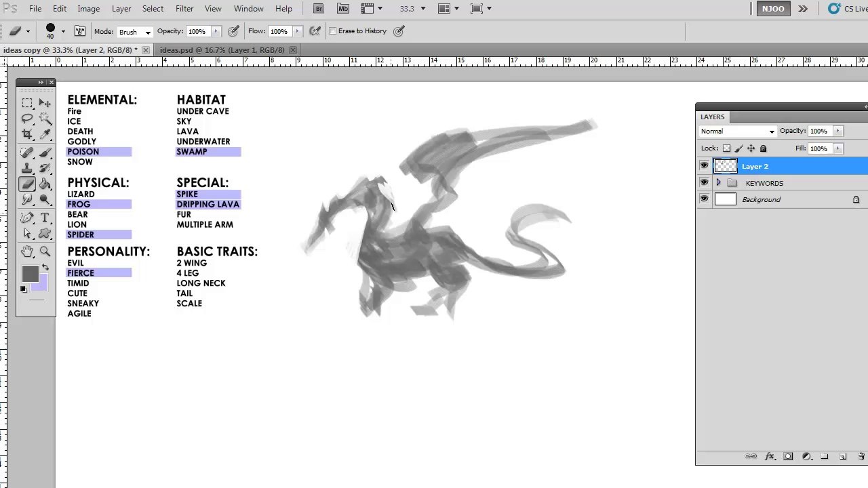The width and height of the screenshot is (868, 488).
Task: Select the Pen tool
Action: [27, 218]
